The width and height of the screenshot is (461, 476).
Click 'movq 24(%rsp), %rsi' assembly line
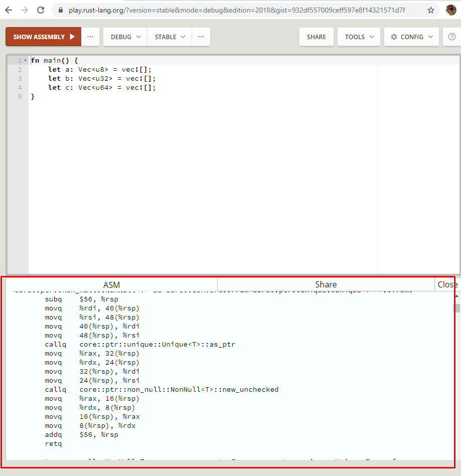(x=92, y=380)
